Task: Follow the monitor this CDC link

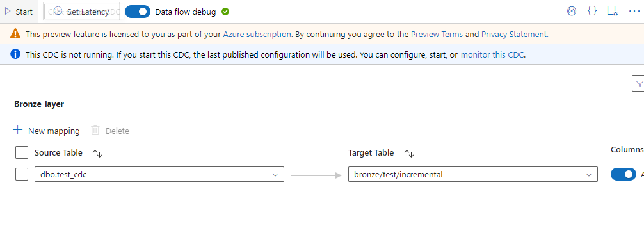Action: point(492,54)
